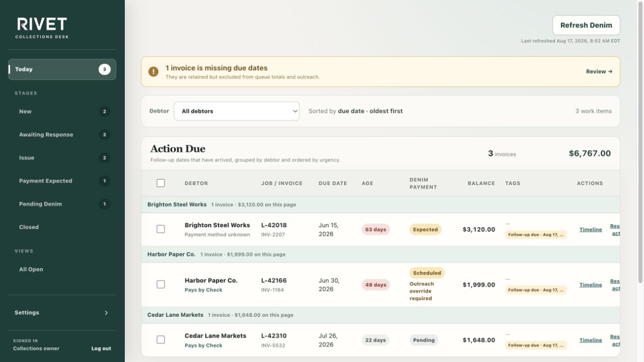This screenshot has width=644, height=362.
Task: Click the page vertical scrollbar
Action: point(640,142)
